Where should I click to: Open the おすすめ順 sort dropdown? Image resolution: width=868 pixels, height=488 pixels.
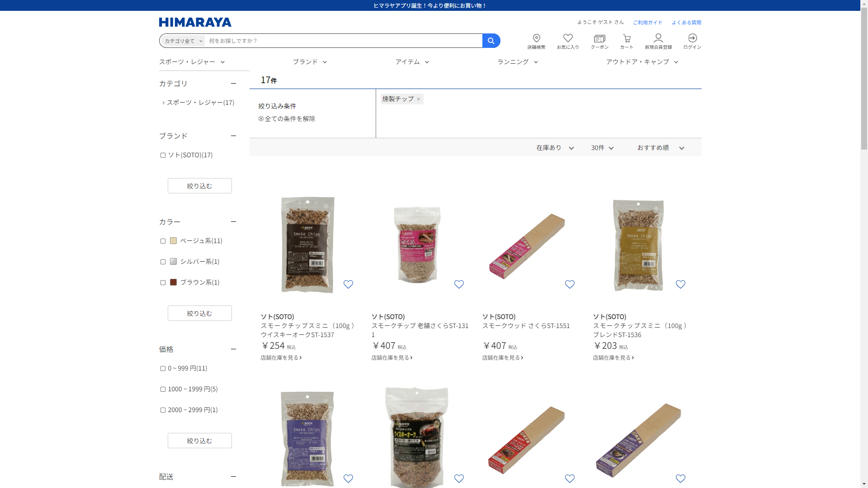click(x=660, y=148)
